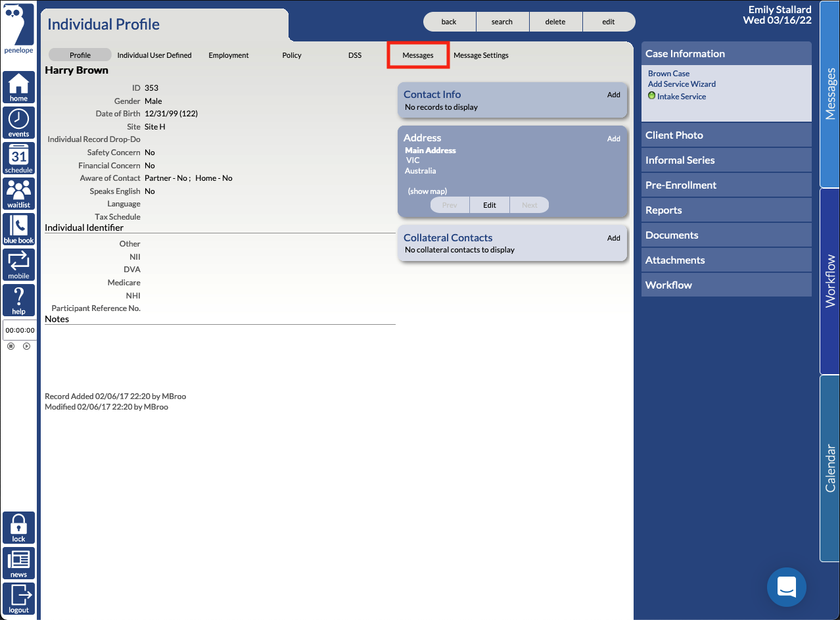The width and height of the screenshot is (840, 620).
Task: Expand the Workflow sidebar section
Action: click(x=726, y=285)
